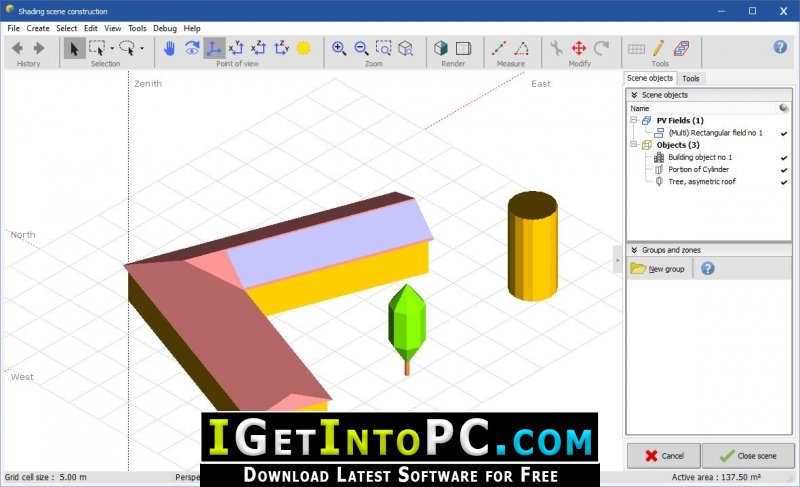This screenshot has height=487, width=800.
Task: Select the angle measure triangle tool
Action: 521,48
